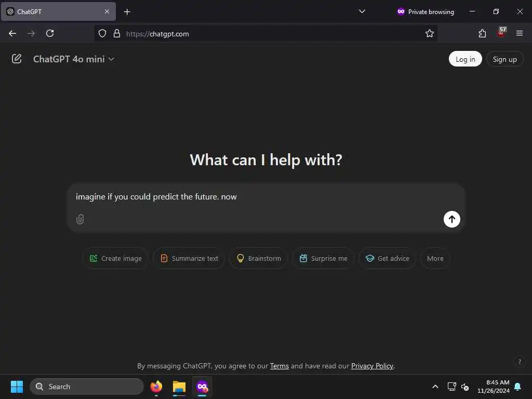The width and height of the screenshot is (532, 399).
Task: Choose the Summarize text suggestion
Action: coord(189,259)
